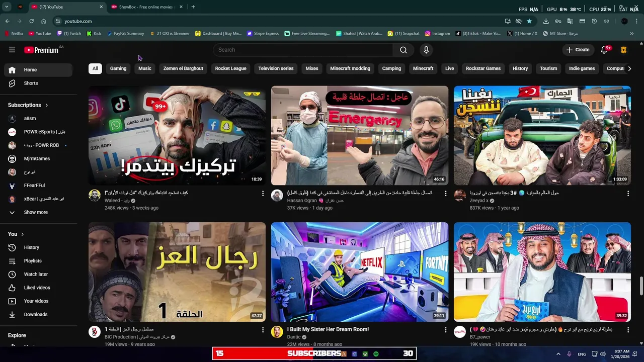Open the Twitch bookmark
Viewport: 644px width, 362px height.
click(69, 34)
